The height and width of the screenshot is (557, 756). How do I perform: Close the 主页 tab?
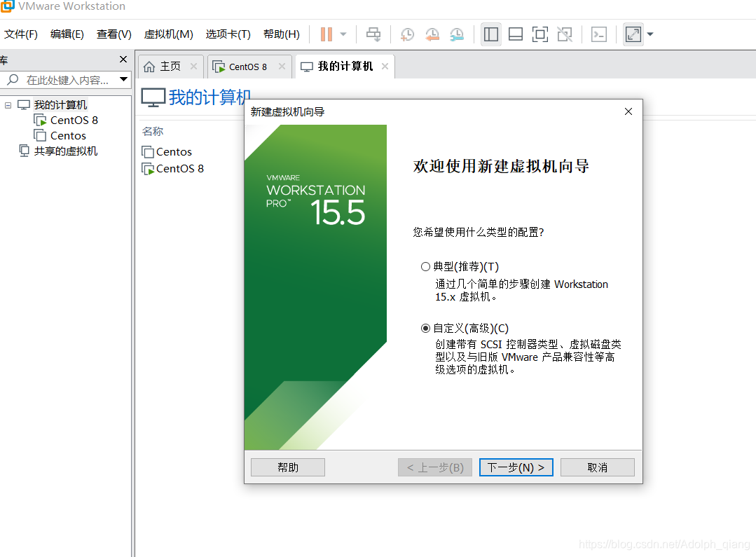pos(194,67)
